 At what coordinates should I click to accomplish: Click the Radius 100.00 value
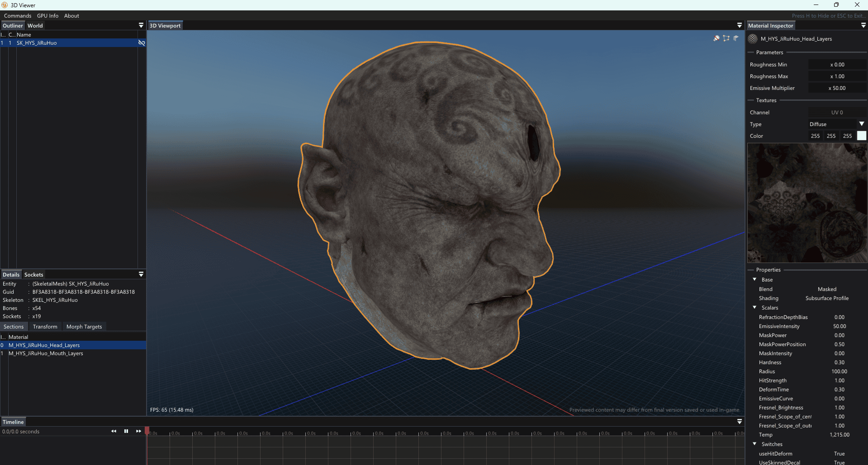[840, 371]
